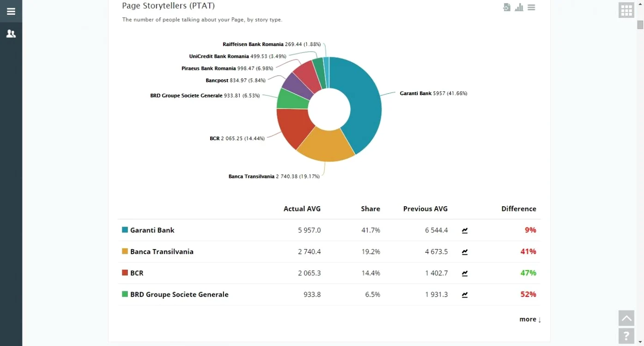Select the Garanti Bank table row name

coord(152,230)
